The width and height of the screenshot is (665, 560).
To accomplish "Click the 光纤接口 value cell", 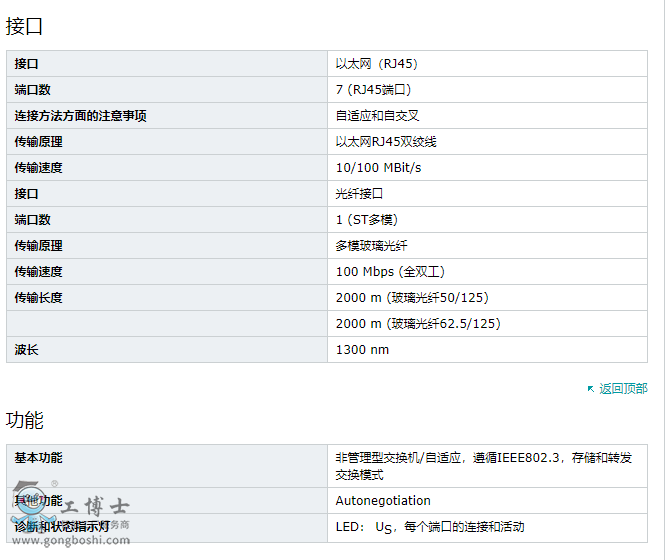I will click(x=359, y=194).
